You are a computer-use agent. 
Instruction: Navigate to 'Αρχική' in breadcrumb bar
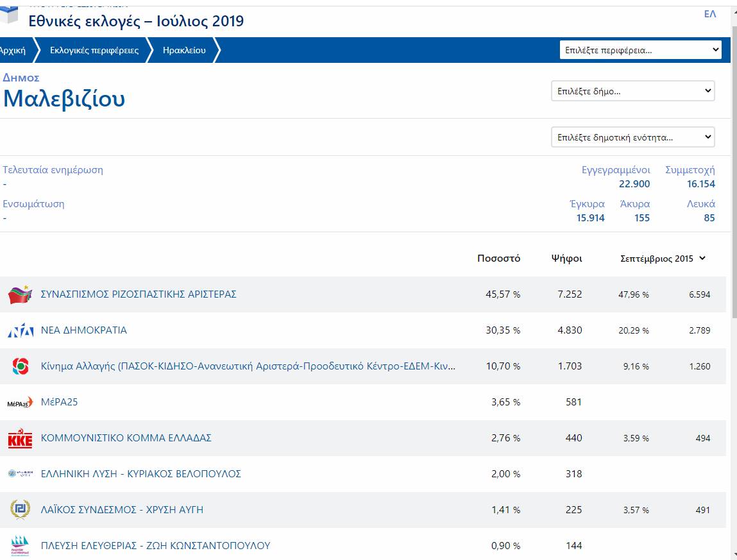13,50
